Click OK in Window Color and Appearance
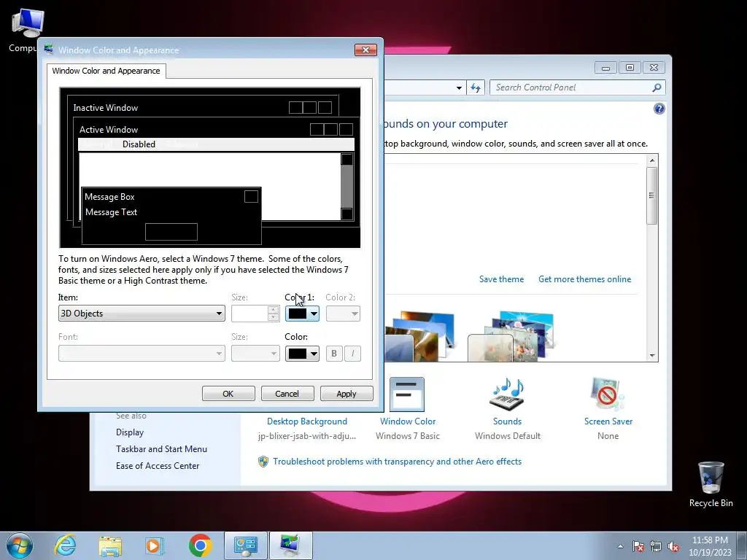The width and height of the screenshot is (747, 560). pos(228,394)
